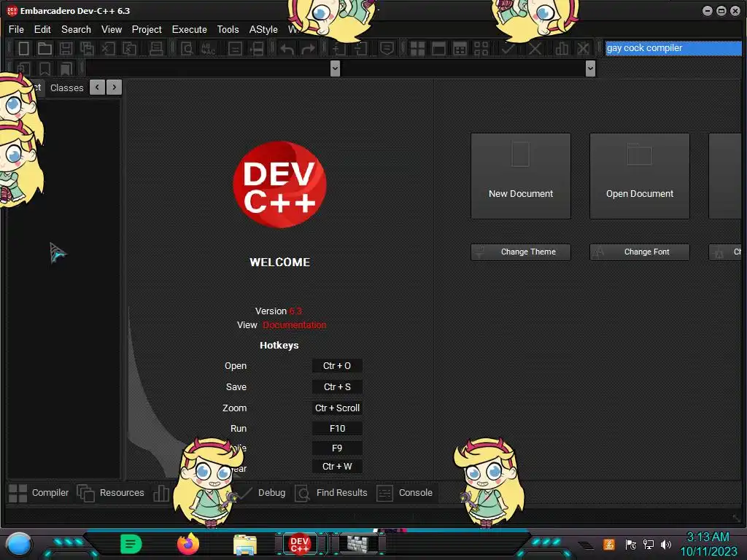Open the first class browser dropdown
The image size is (747, 560).
335,69
